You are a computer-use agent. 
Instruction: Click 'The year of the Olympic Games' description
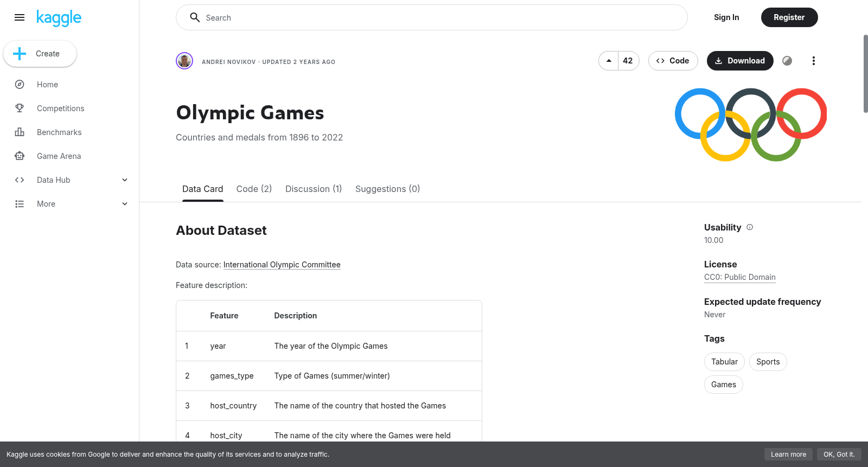[331, 346]
